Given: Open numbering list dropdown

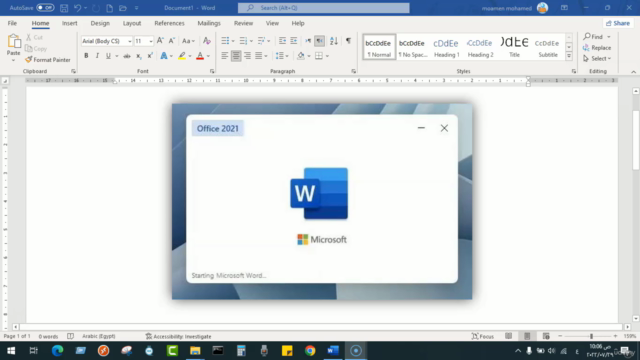Looking at the screenshot, I should [251, 41].
